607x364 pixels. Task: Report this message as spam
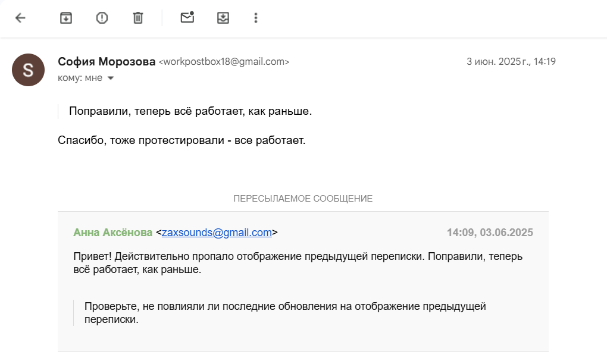click(x=102, y=18)
